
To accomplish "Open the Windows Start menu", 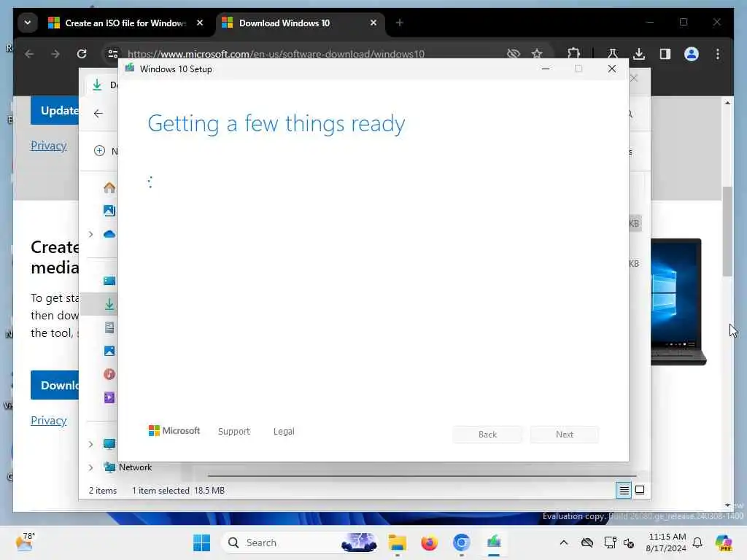I will (201, 542).
